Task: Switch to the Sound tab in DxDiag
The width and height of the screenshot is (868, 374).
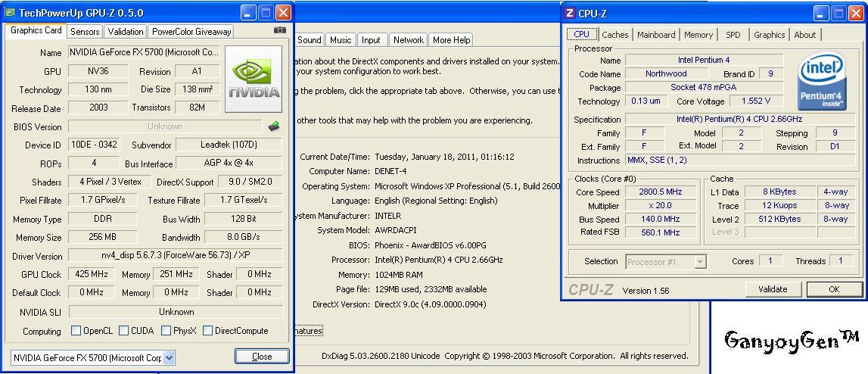Action: (309, 40)
